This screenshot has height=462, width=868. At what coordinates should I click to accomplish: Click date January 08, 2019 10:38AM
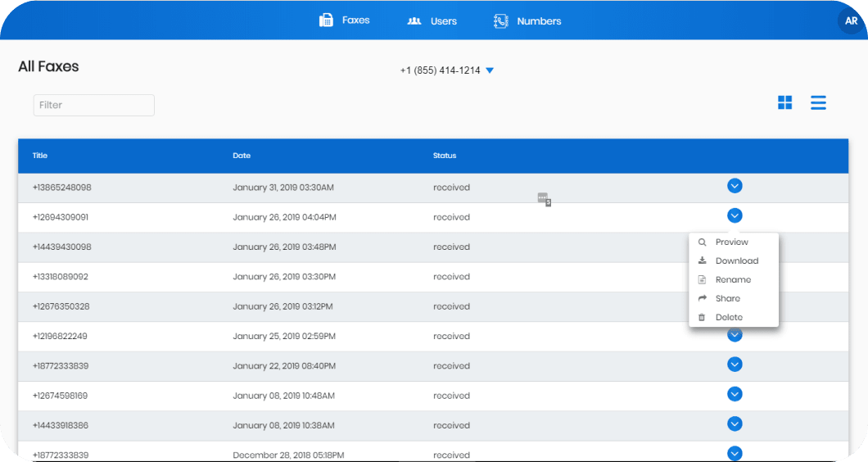point(283,425)
